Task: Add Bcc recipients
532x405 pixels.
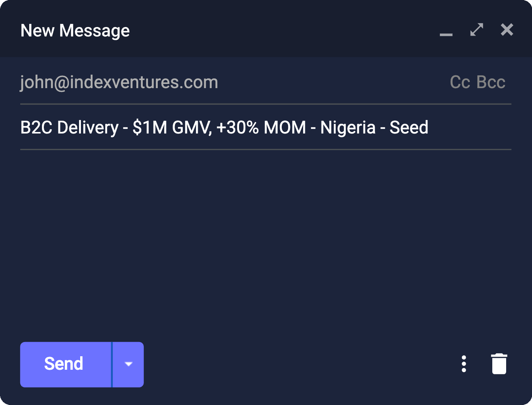Action: tap(491, 82)
